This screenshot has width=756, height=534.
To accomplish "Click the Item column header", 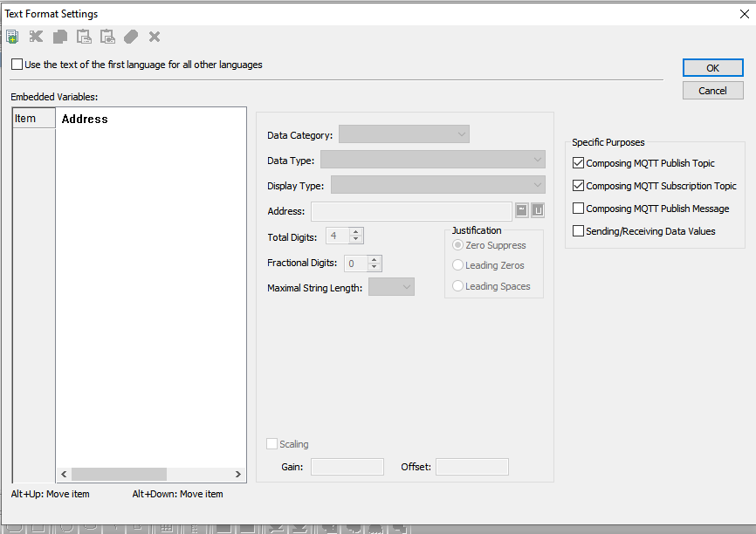I will [x=34, y=119].
